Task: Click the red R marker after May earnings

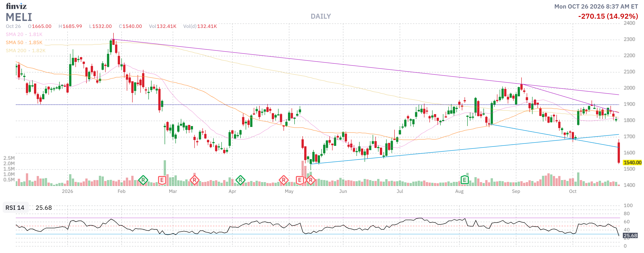Action: (x=311, y=180)
